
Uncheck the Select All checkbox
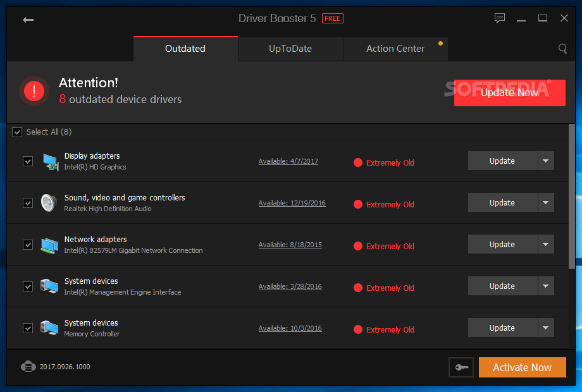(x=17, y=132)
